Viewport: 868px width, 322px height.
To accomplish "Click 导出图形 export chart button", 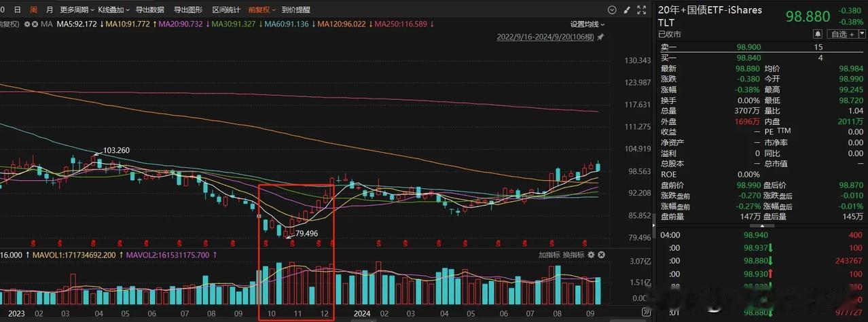I will tap(188, 10).
